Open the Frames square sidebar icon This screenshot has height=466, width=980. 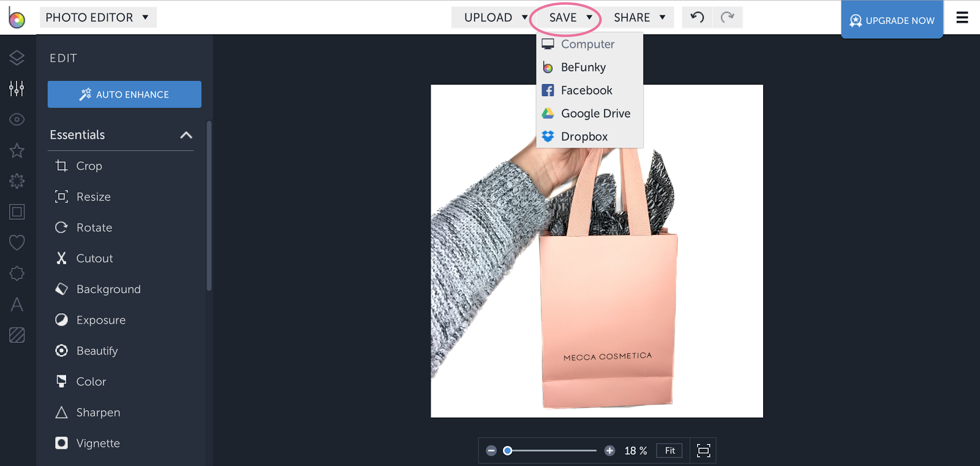pos(17,212)
